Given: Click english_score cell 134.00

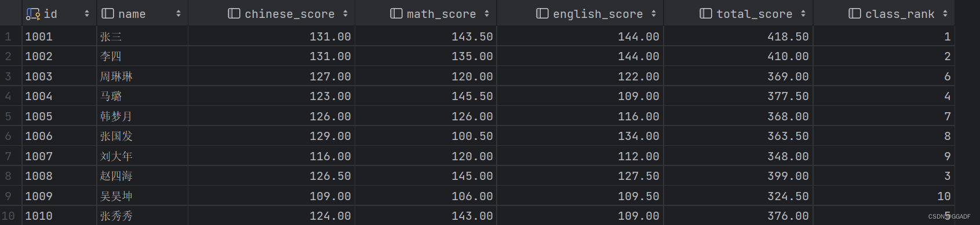Looking at the screenshot, I should click(580, 136).
